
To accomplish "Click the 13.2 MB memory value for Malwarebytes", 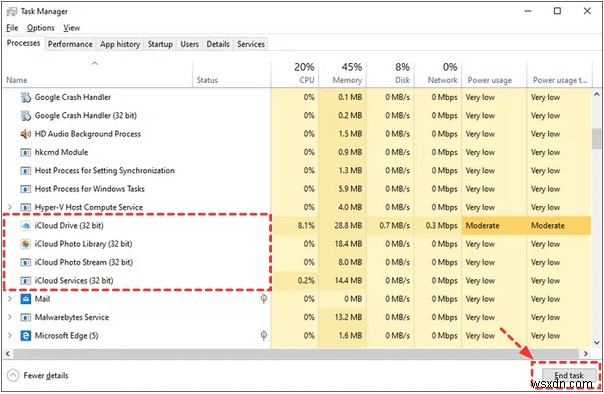I will [x=348, y=317].
